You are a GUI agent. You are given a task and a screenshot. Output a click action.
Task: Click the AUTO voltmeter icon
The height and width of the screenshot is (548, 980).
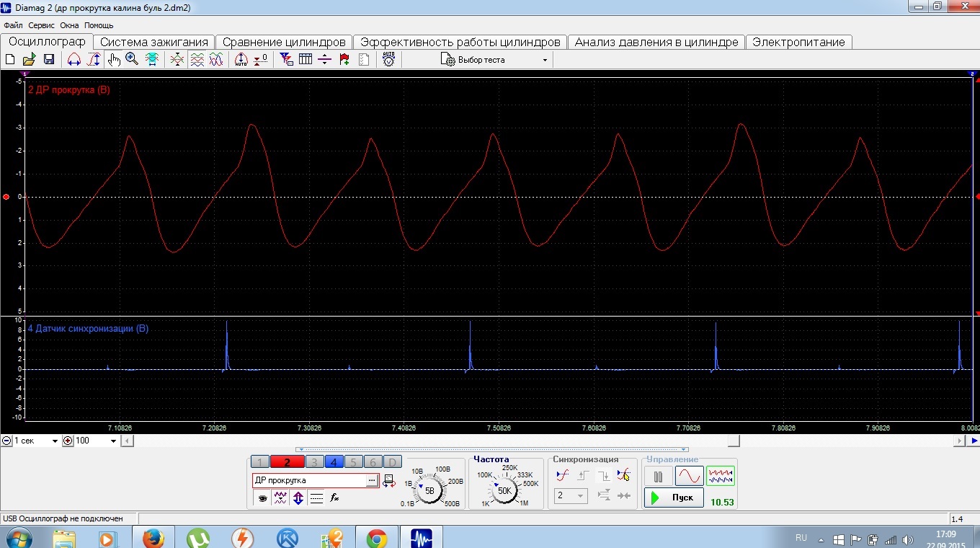tap(388, 60)
